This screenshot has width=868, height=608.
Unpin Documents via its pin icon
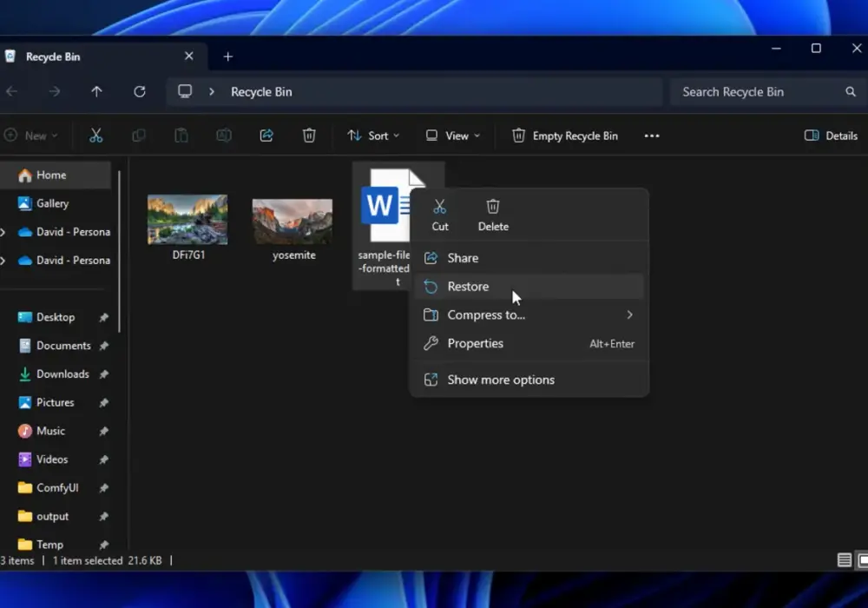(103, 346)
